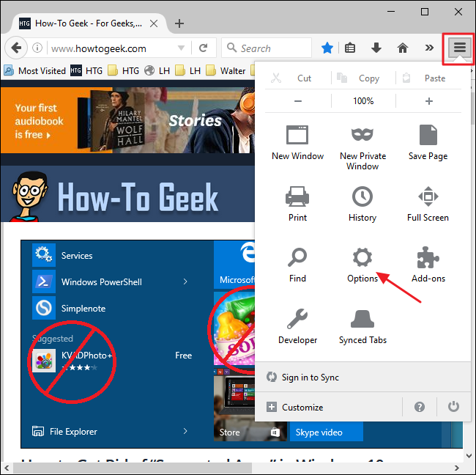Open the Walter bookmarks folder
Viewport: 476px width, 475px height.
tap(226, 71)
